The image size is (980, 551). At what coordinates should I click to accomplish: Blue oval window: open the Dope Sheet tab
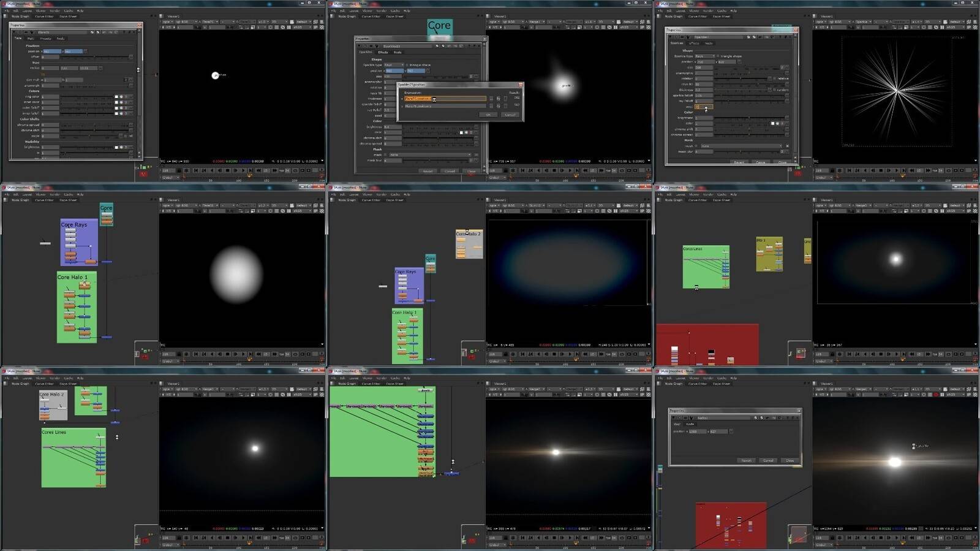395,200
